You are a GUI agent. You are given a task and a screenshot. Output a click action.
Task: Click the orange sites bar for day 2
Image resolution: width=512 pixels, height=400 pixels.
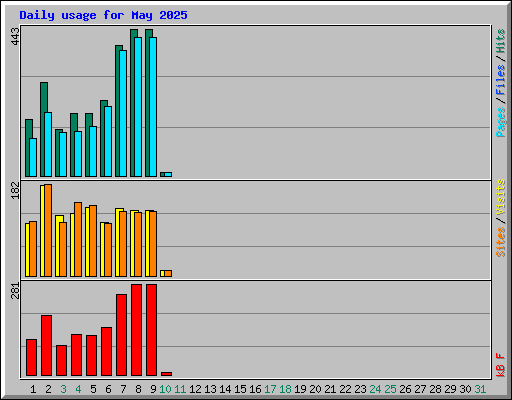48,230
